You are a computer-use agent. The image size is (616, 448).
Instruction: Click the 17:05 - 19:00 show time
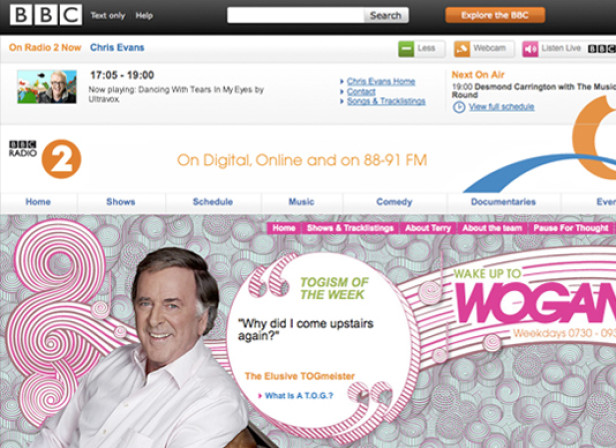122,75
